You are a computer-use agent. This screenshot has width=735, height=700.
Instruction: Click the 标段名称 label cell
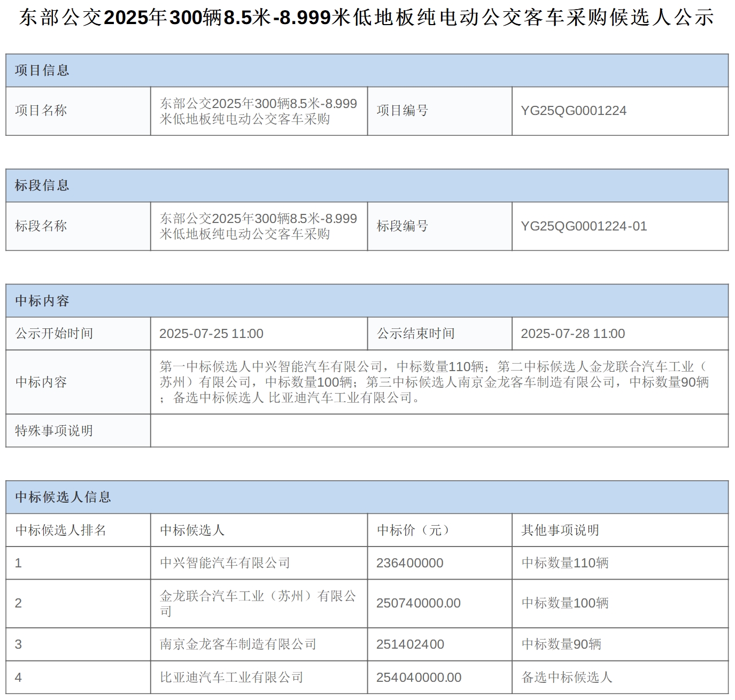78,226
